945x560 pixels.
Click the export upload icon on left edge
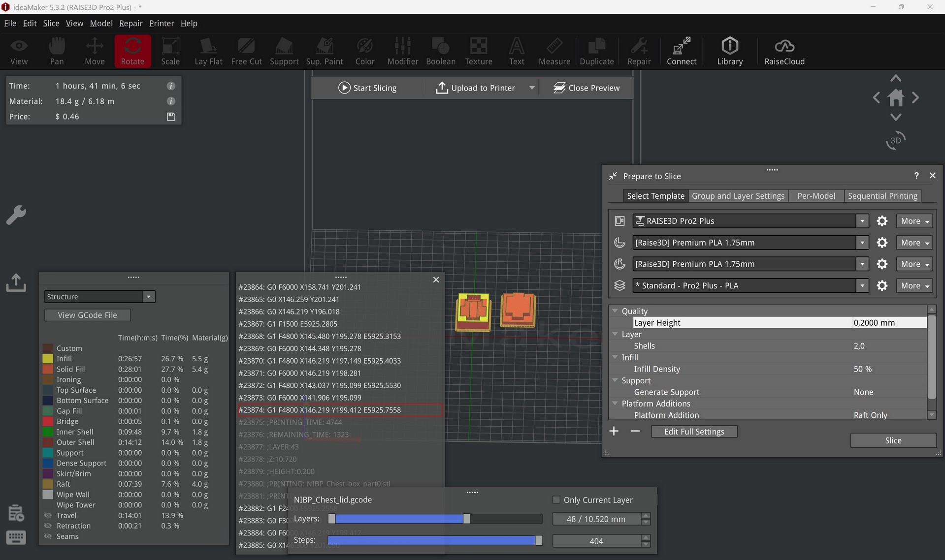click(x=16, y=282)
